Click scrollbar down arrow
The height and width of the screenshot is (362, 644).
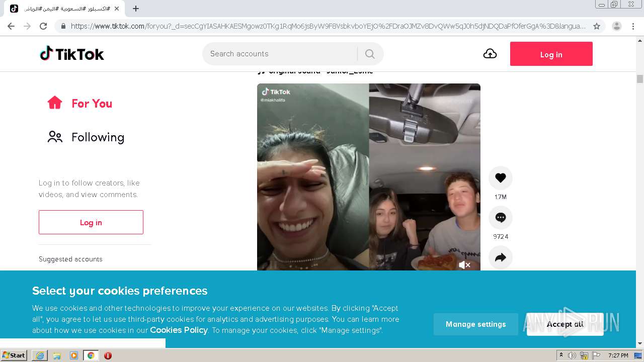[x=640, y=344]
